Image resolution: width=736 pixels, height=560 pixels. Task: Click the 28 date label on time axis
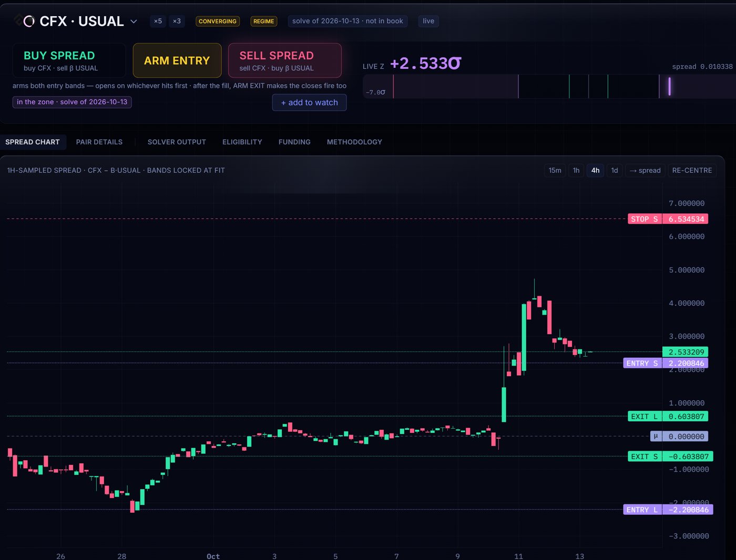click(x=121, y=556)
